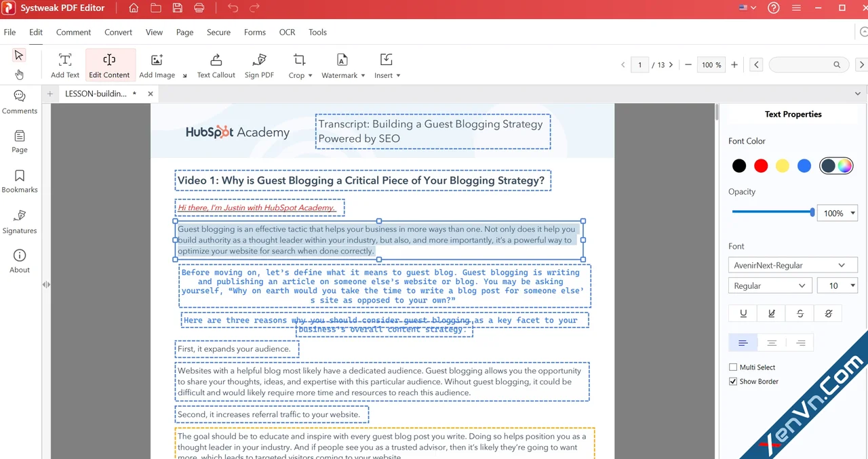
Task: Click the Home icon in title bar
Action: point(134,8)
